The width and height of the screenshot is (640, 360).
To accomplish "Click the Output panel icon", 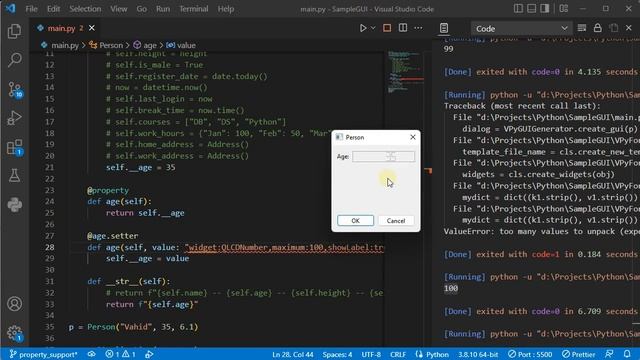I will click(444, 28).
